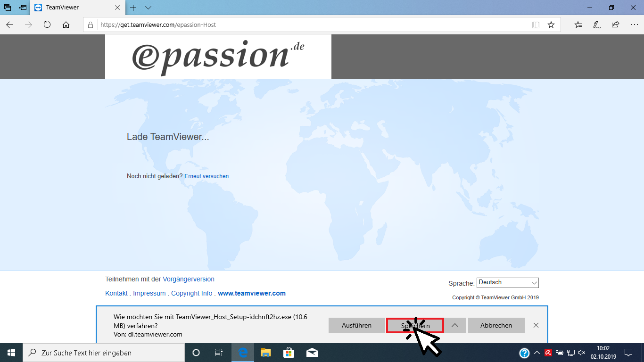Click the Lade TeamViewer... heading text
Screen dimensions: 644x362
pos(168,137)
